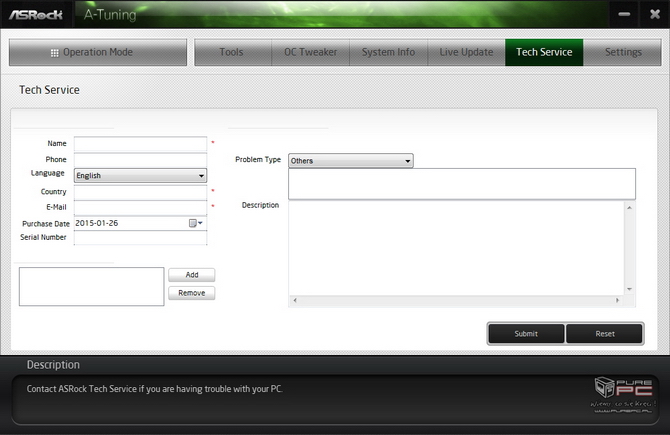Screen dimensions: 670x435
Task: Click the subject text box below Problem Type
Action: [x=462, y=184]
